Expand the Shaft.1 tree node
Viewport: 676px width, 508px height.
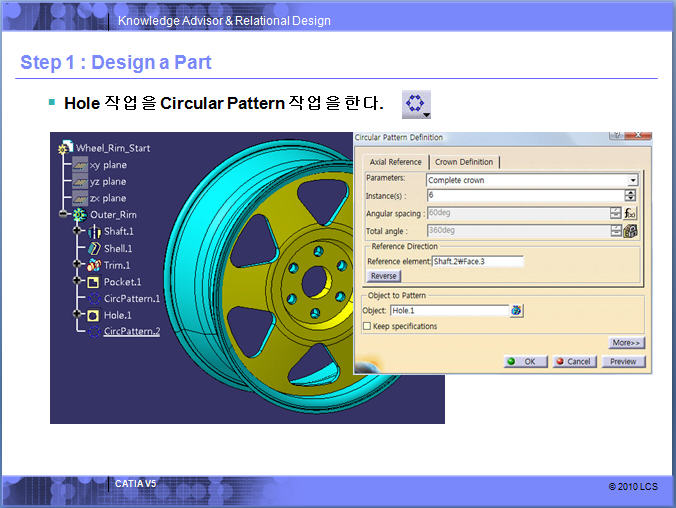[x=78, y=230]
